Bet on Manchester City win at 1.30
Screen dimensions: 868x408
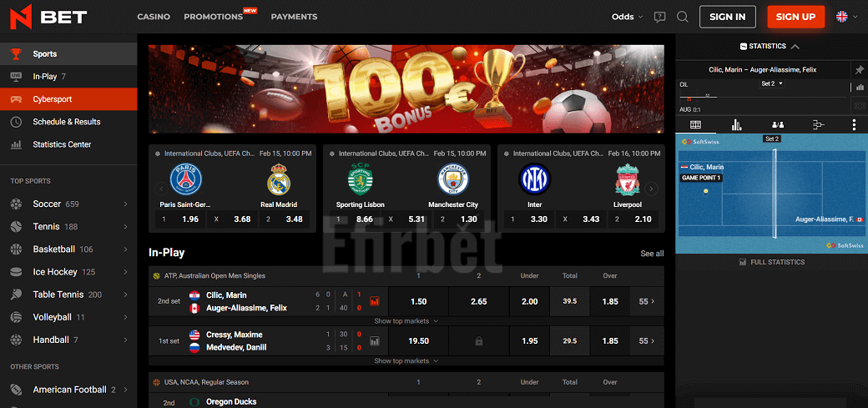pyautogui.click(x=459, y=219)
